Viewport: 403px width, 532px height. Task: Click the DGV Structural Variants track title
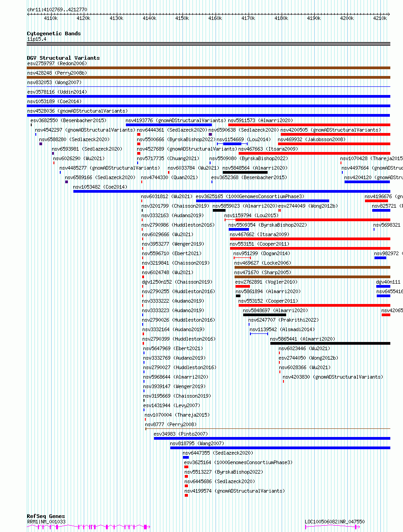63,58
